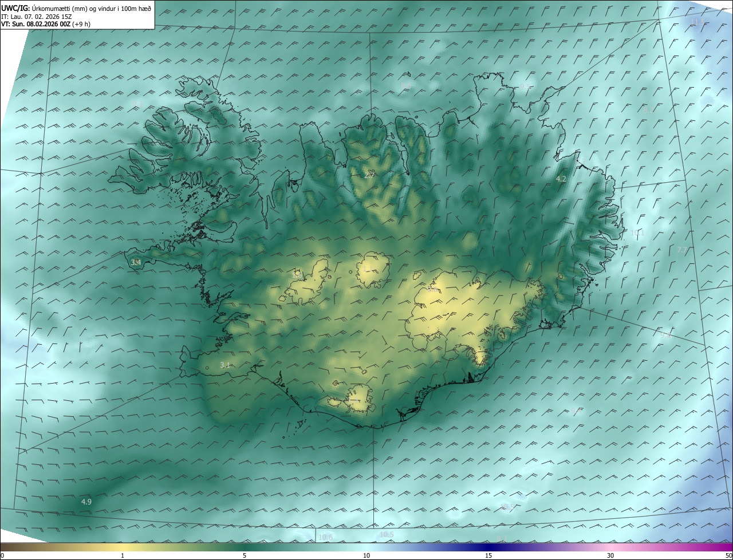This screenshot has width=733, height=560.
Task: Click the color scale tick label '10'
Action: [x=366, y=555]
